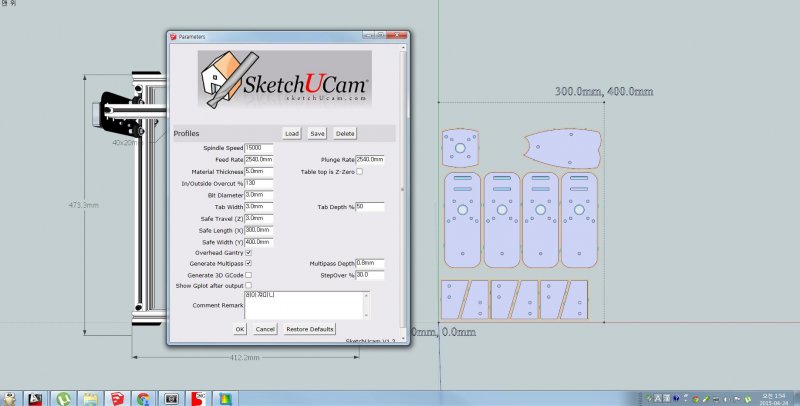Click the Parameters dialog vertical scrollbar
Screen dimensions: 800x406
403,190
